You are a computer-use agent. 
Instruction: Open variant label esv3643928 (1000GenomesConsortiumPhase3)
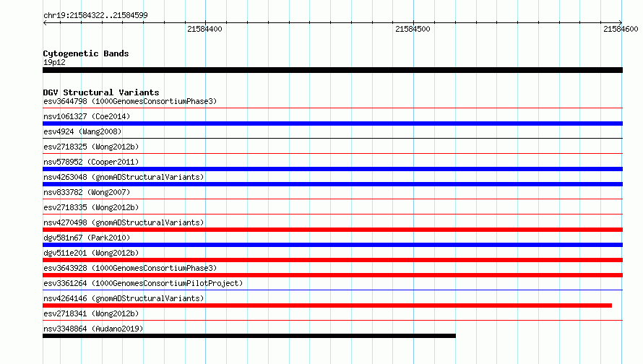[x=130, y=268]
